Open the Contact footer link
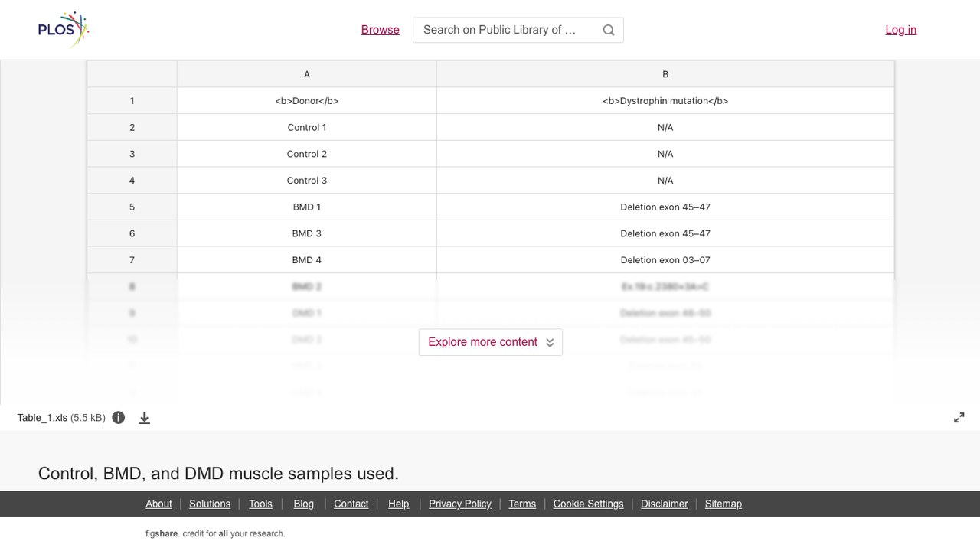Screen dimensions: 980x551 pos(351,504)
